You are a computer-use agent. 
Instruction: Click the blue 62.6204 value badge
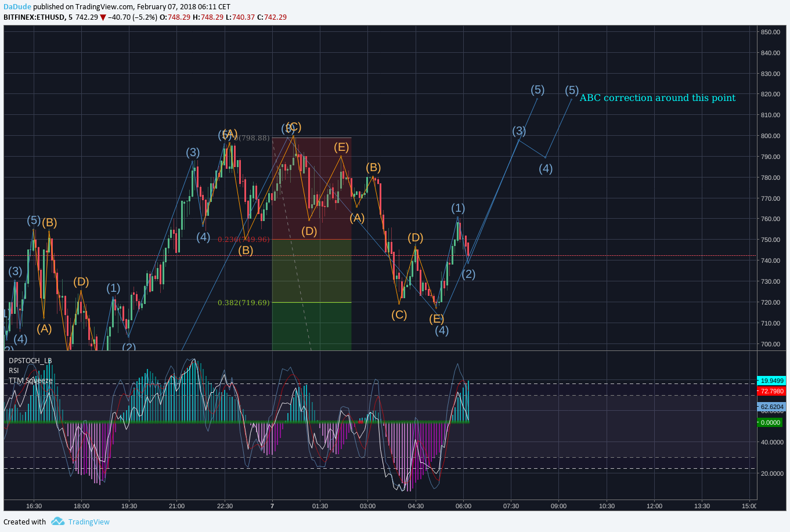point(772,407)
